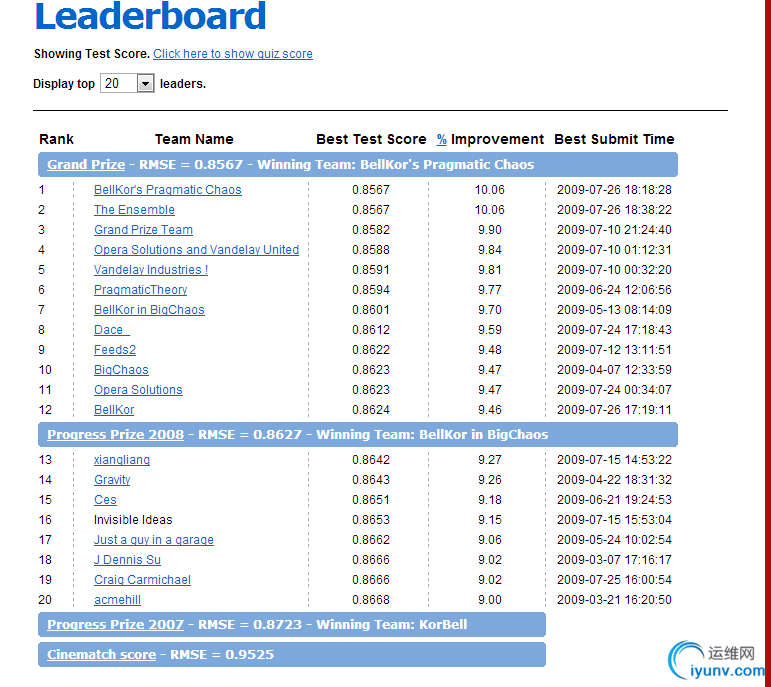Image resolution: width=771 pixels, height=687 pixels.
Task: Open the Progress Prize 2008 banner link
Action: click(x=116, y=435)
